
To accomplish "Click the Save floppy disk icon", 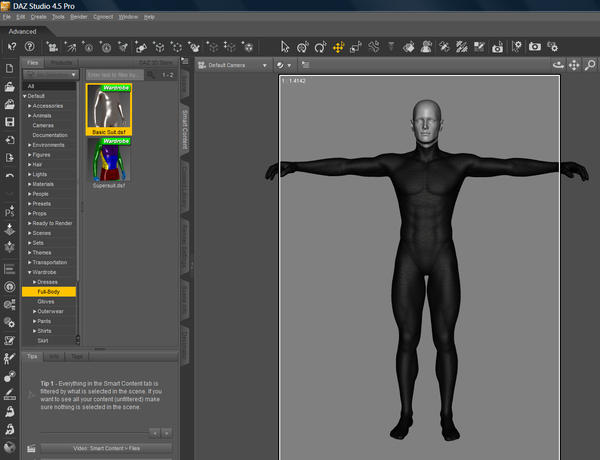I will (9, 122).
